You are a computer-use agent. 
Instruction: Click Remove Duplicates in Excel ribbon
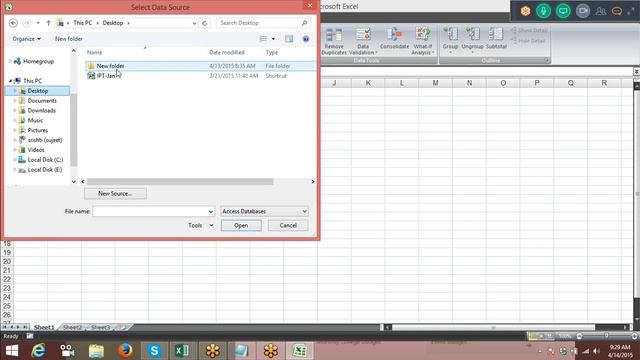click(334, 41)
